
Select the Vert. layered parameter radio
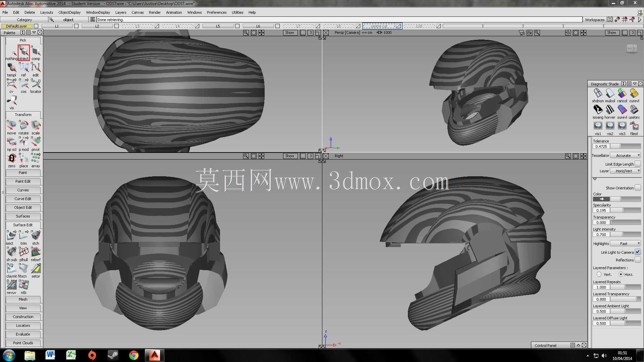[x=599, y=274]
